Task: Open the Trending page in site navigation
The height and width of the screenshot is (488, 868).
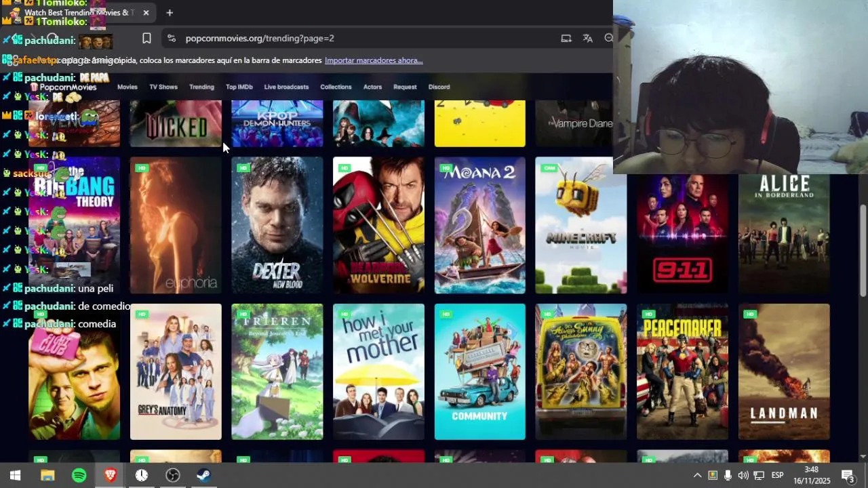Action: pyautogui.click(x=201, y=87)
